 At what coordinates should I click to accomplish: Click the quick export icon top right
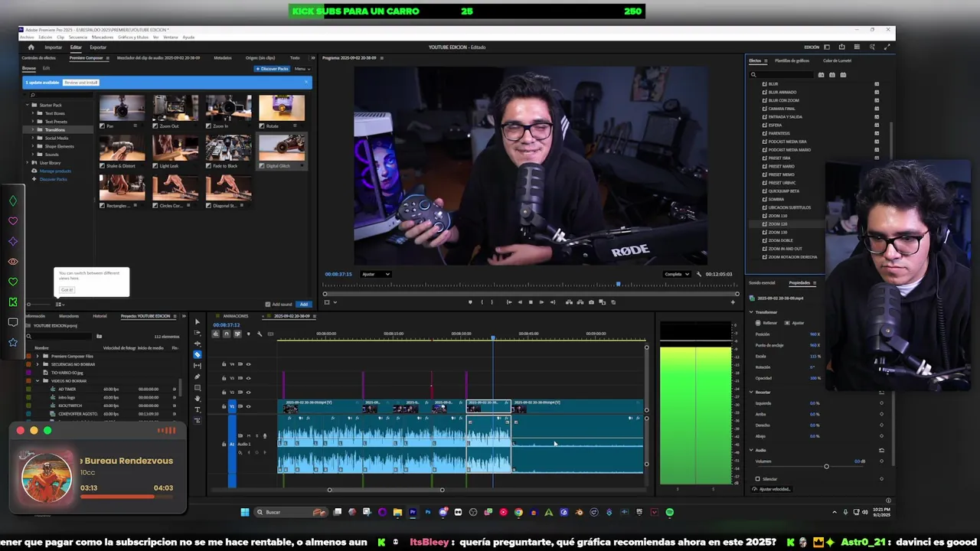pos(842,47)
